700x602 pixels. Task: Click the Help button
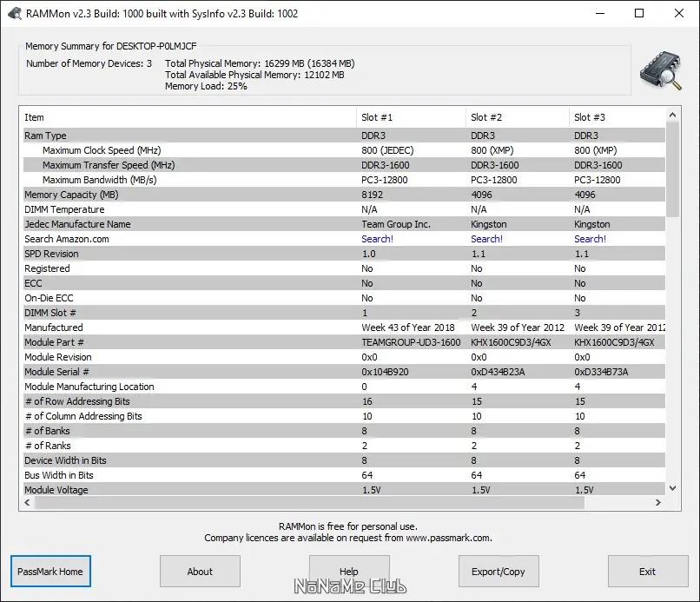(x=349, y=572)
